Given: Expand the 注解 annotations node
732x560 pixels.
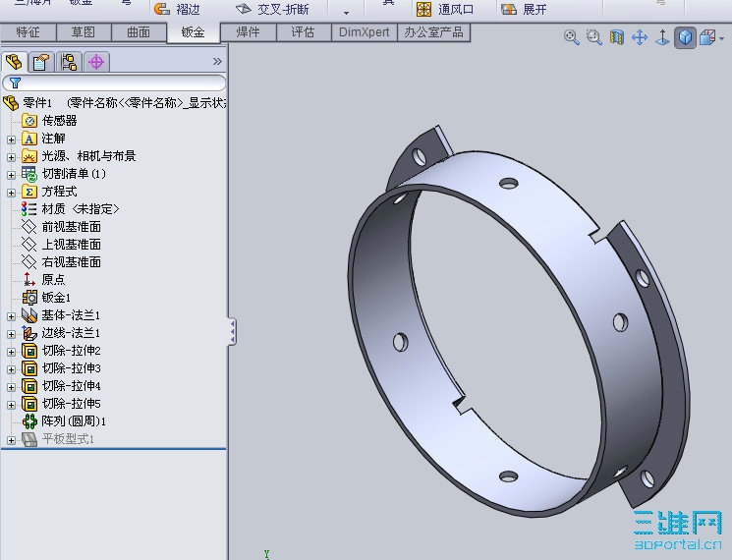Looking at the screenshot, I should (11, 140).
